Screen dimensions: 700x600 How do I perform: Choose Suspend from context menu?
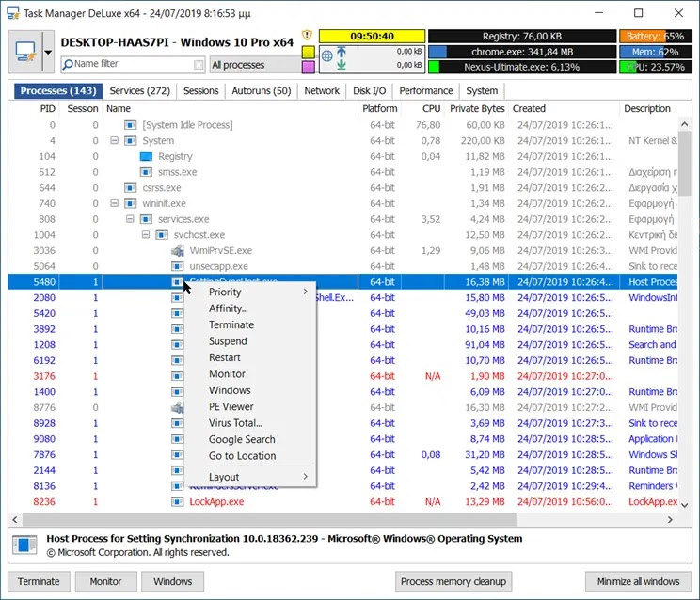pos(251,341)
